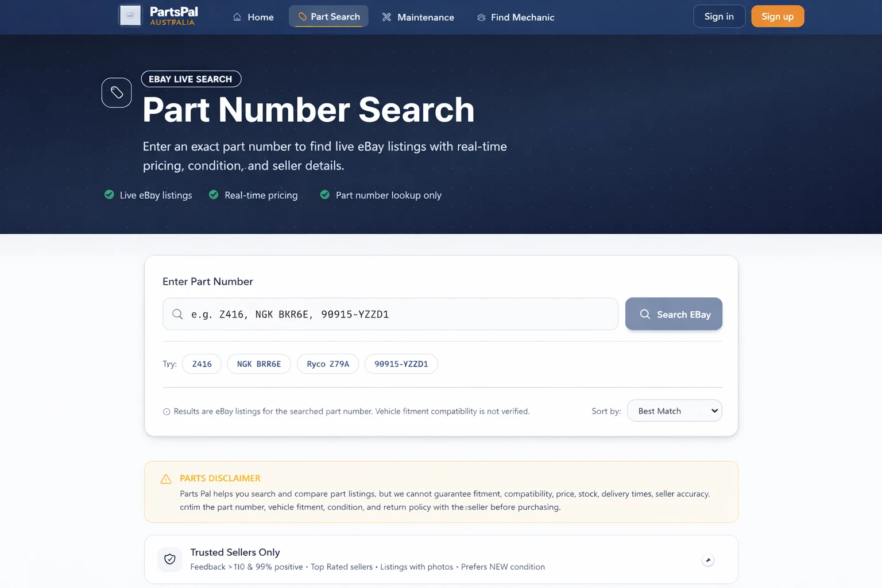Click the PARTS DISCLAIMER heading
Image resolution: width=882 pixels, height=588 pixels.
(220, 478)
